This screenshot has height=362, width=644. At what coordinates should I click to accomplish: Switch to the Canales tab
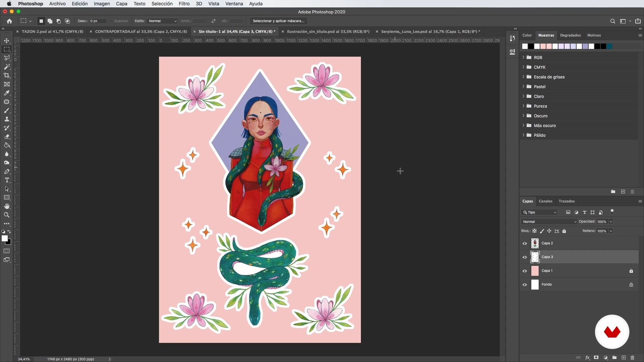point(545,201)
